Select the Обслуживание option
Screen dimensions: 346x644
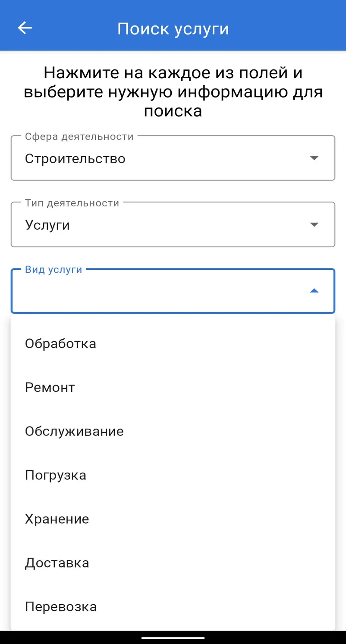tap(173, 432)
